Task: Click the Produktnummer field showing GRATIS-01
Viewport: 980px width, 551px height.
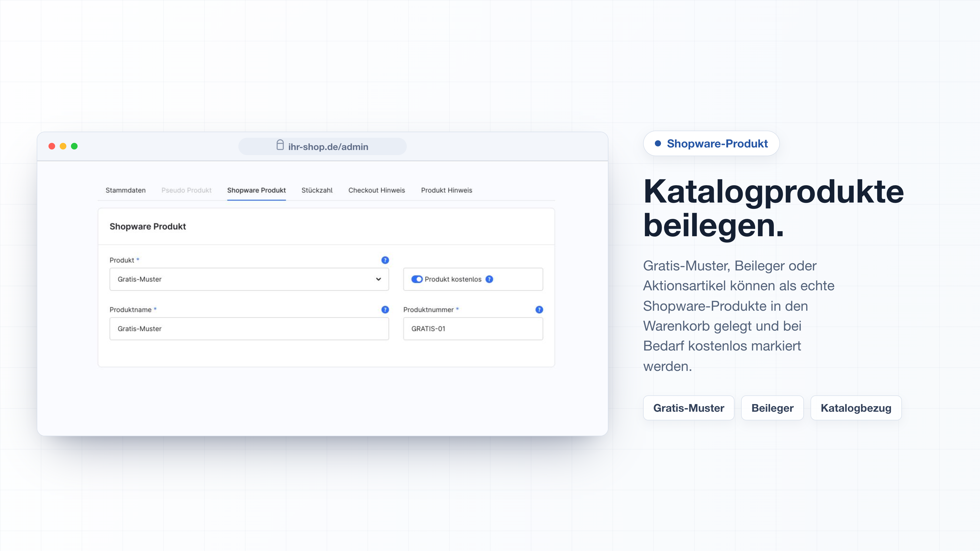Action: click(x=473, y=329)
